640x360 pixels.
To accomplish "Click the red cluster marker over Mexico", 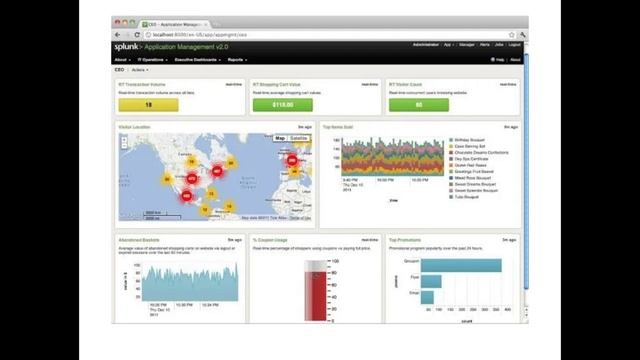I will click(x=187, y=196).
